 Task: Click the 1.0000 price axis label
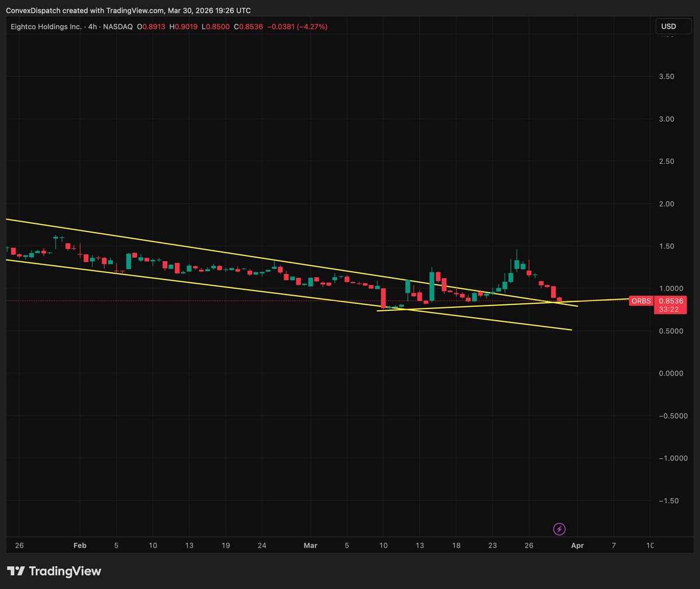670,289
